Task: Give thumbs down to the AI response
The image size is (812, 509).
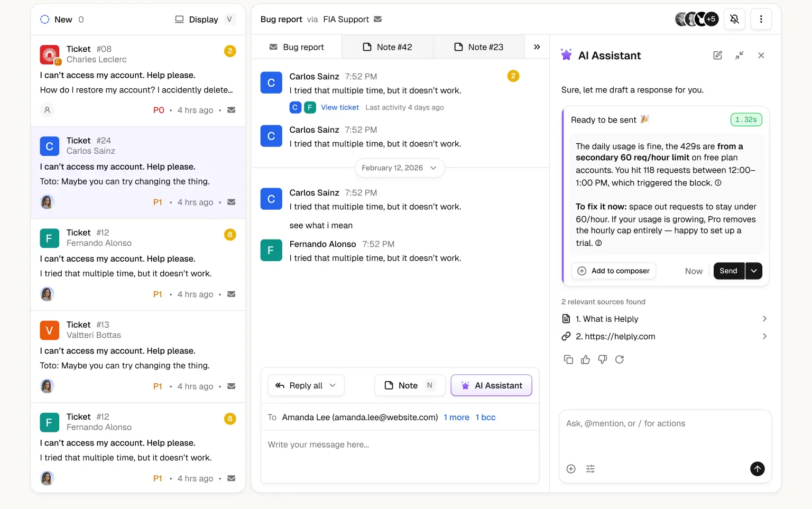Action: click(602, 359)
